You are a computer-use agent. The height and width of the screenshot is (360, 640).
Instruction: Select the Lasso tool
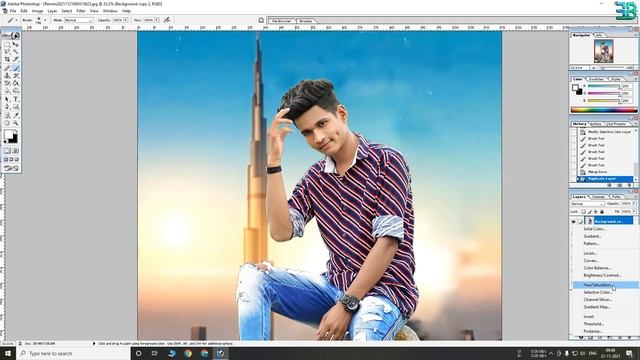pos(7,52)
